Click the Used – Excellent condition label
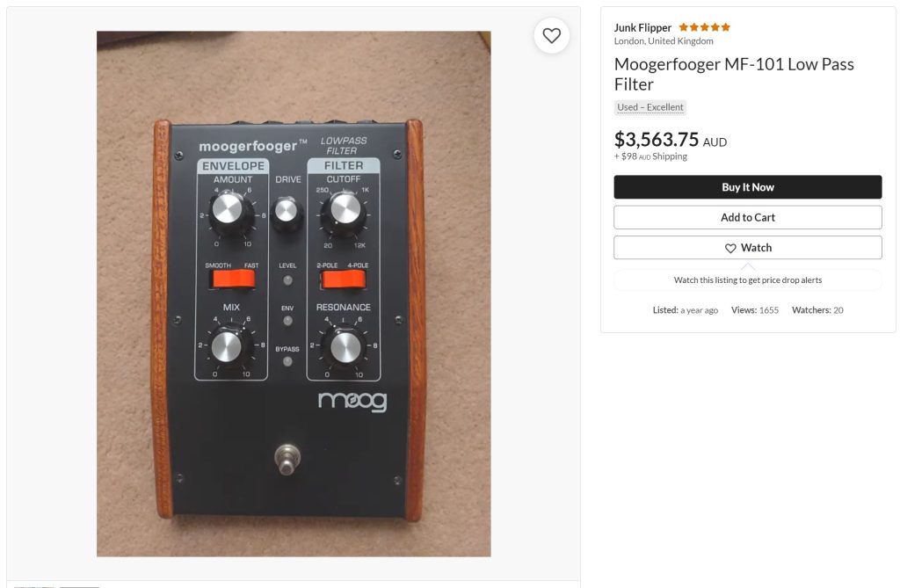This screenshot has width=900, height=588. click(650, 107)
